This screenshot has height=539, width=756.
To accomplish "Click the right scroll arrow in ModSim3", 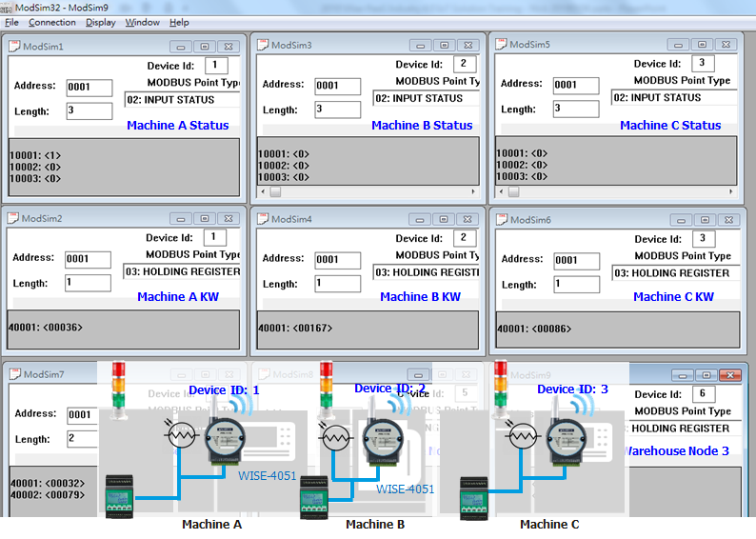I will 473,191.
